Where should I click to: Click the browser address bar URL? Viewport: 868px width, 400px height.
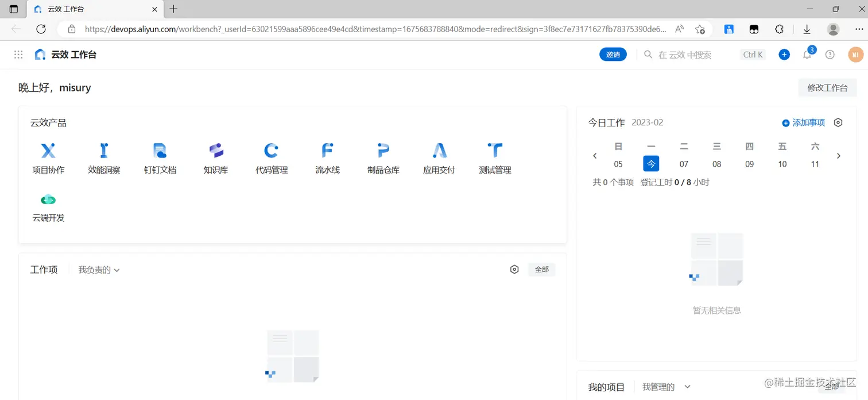click(x=375, y=29)
